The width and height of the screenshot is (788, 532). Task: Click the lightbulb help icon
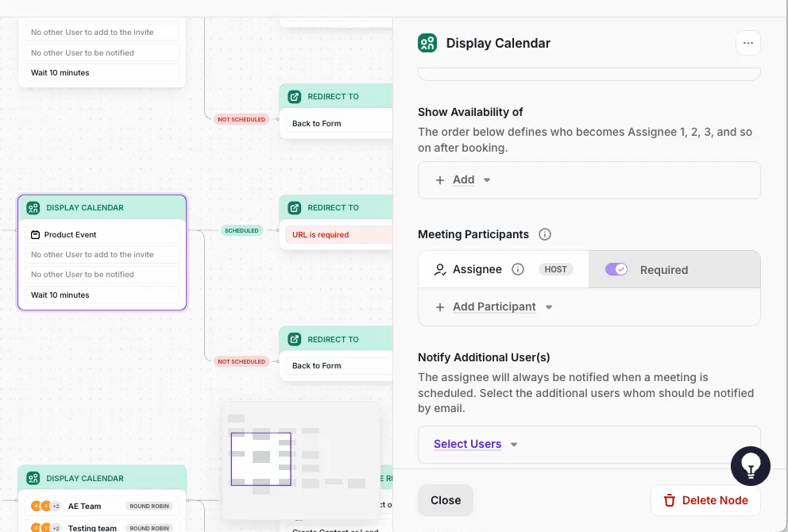(x=750, y=466)
